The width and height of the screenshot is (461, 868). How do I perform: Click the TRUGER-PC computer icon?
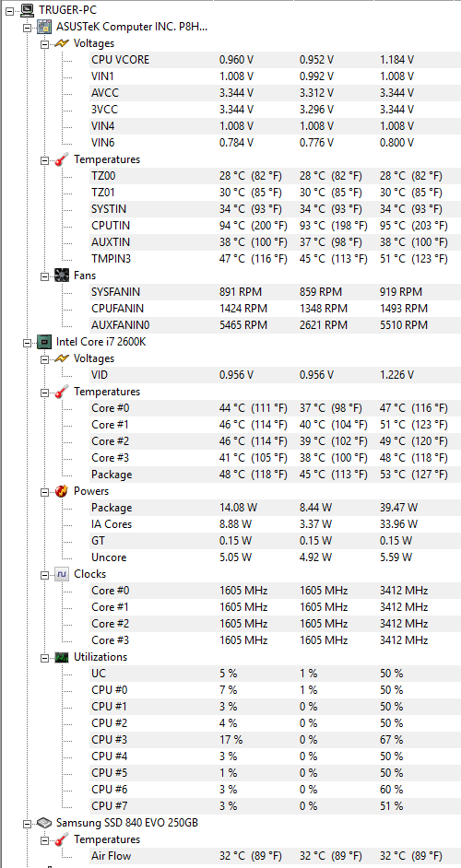(27, 10)
